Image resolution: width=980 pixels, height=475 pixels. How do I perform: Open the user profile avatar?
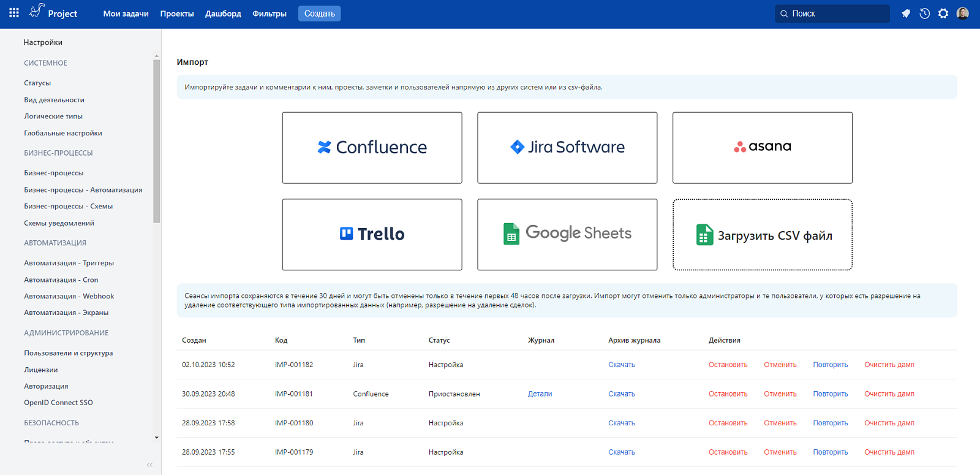coord(963,13)
